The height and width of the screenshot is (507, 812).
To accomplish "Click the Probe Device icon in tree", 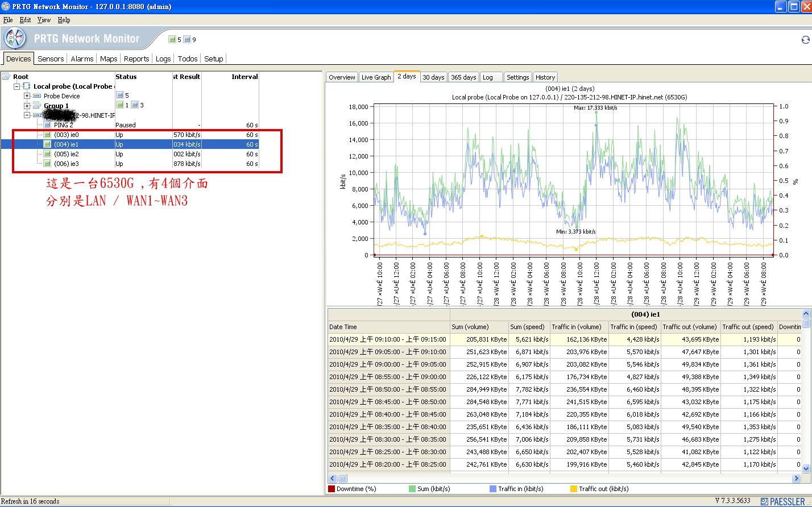I will (x=37, y=96).
